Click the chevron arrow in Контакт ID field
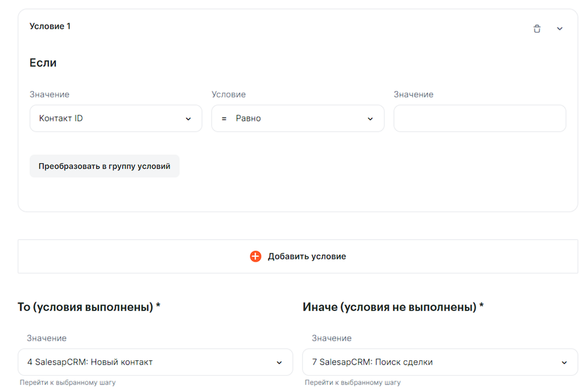This screenshot has height=392, width=586. click(x=188, y=119)
